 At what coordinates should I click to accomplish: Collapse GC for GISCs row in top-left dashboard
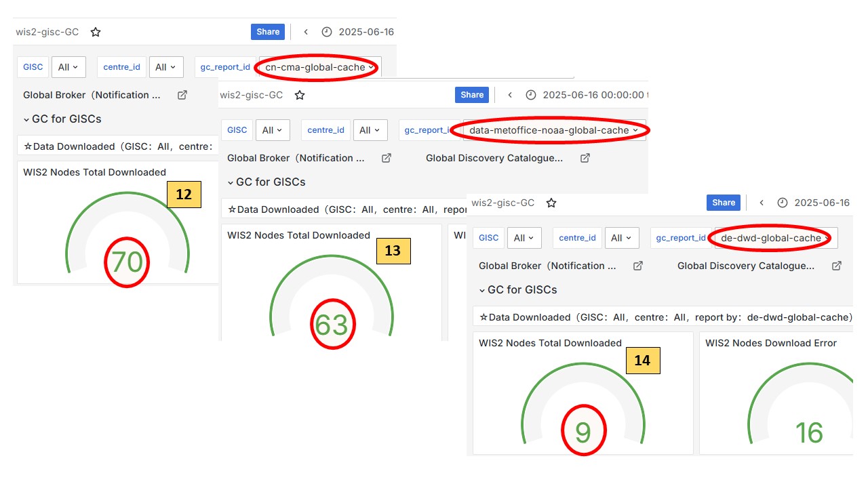(x=26, y=119)
